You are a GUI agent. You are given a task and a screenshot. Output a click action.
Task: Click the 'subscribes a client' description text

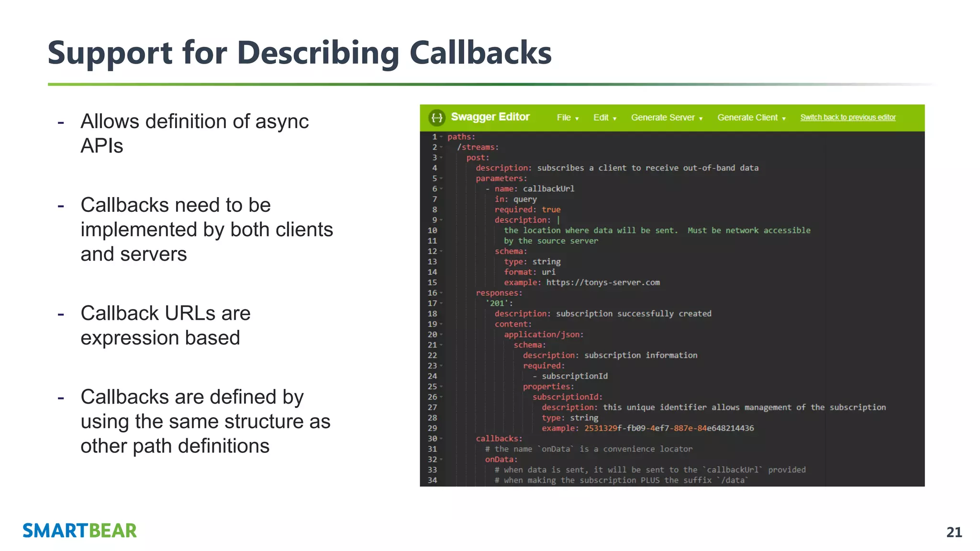[648, 168]
